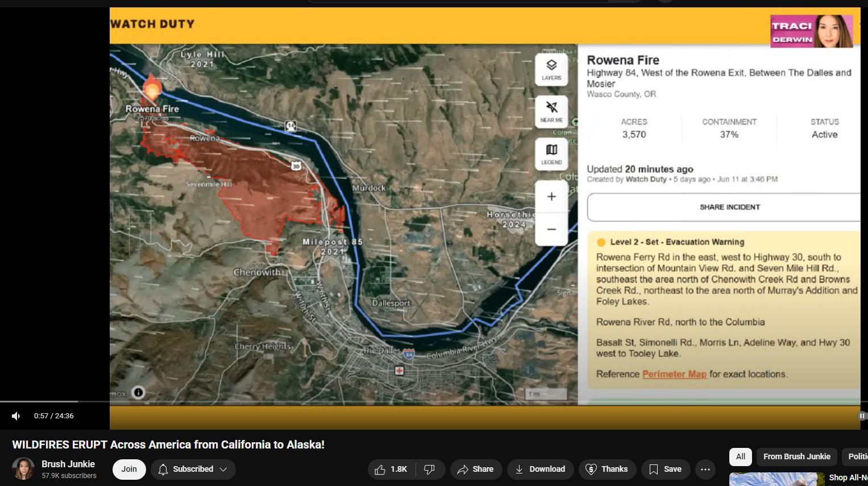
Task: Zoom in with the plus map button
Action: click(x=551, y=197)
